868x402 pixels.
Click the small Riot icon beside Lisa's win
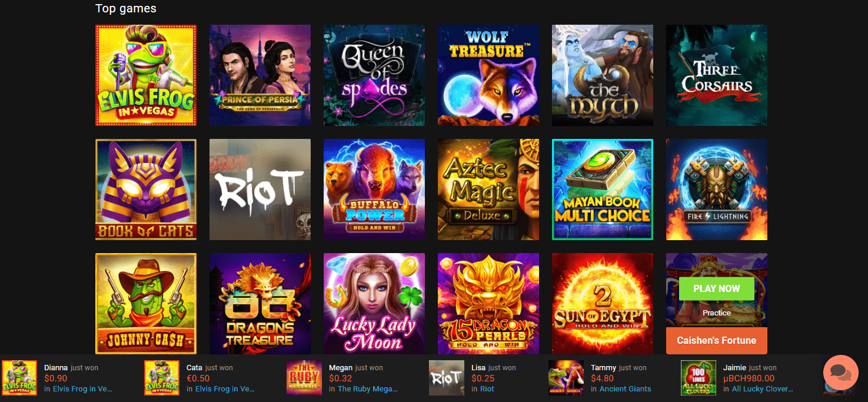click(447, 378)
